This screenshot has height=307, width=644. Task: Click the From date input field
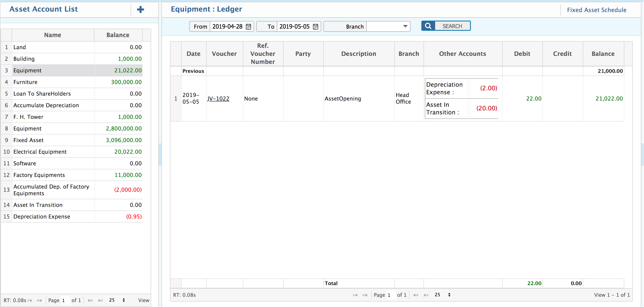227,27
